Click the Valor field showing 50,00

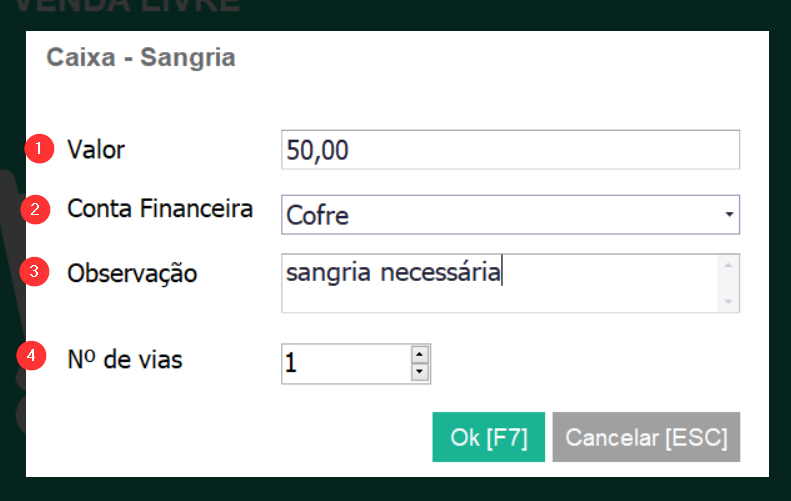510,150
